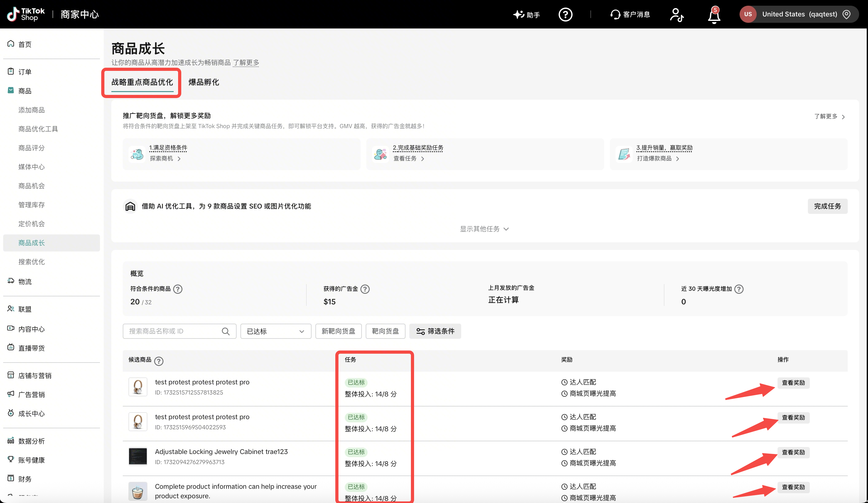Open 定价机会 in sidebar

[31, 224]
